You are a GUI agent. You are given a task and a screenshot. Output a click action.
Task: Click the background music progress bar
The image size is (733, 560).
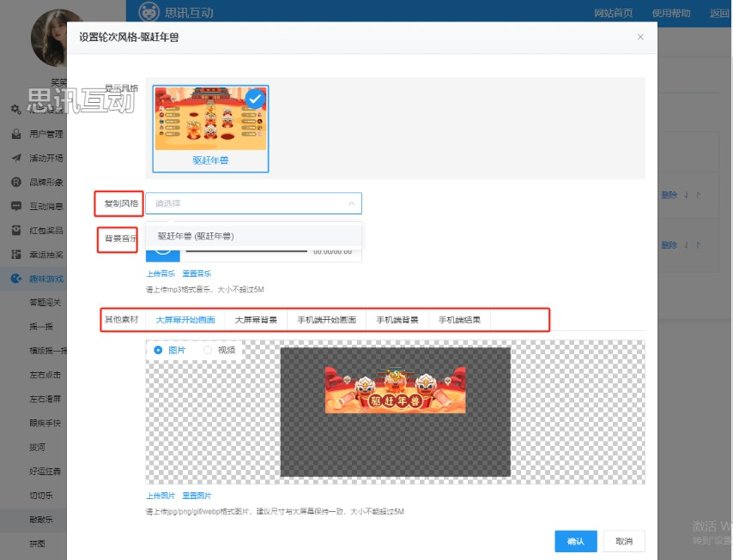click(246, 251)
